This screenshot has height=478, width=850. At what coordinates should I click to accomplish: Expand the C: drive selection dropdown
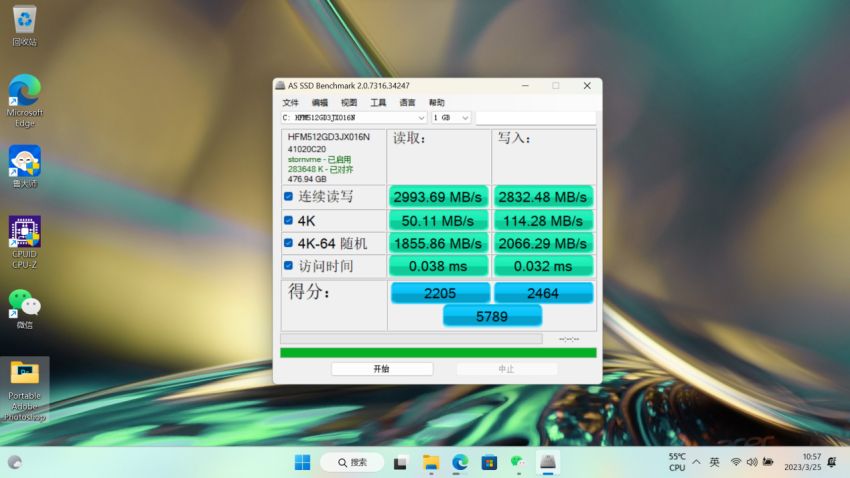tap(421, 118)
